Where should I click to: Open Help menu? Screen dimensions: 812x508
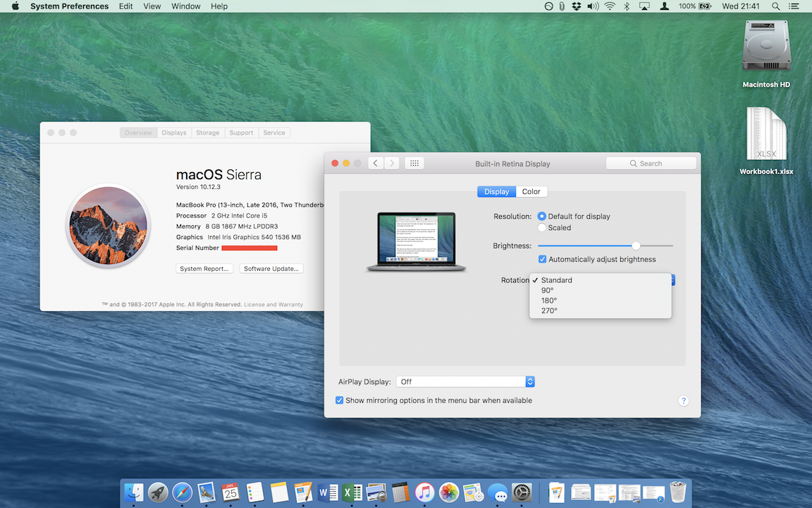click(219, 6)
